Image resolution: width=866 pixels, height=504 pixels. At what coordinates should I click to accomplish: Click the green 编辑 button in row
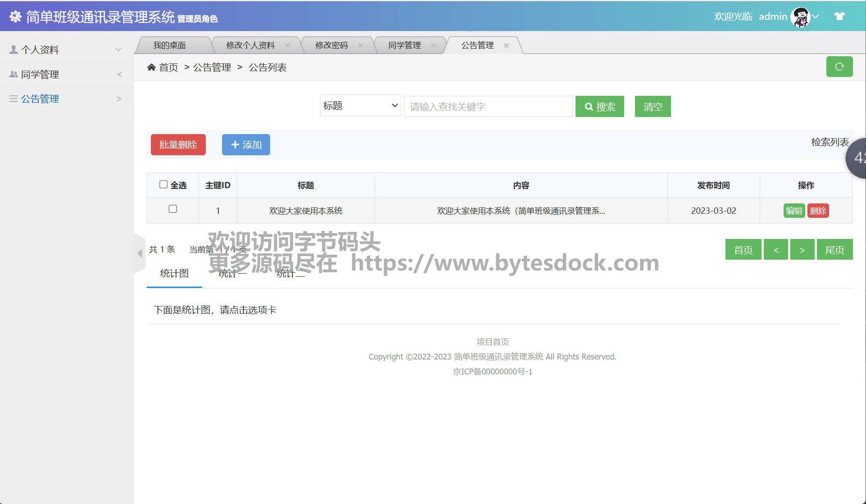[x=794, y=211]
